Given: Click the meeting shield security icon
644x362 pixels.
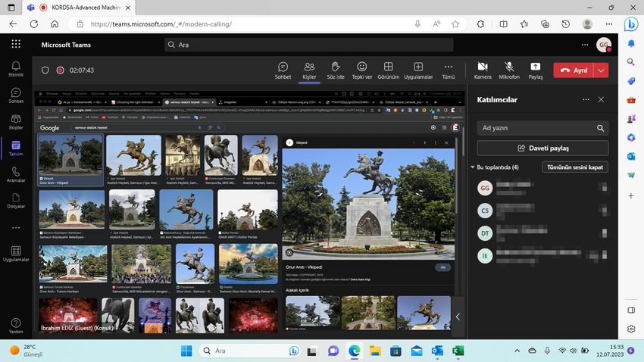Looking at the screenshot, I should 45,70.
